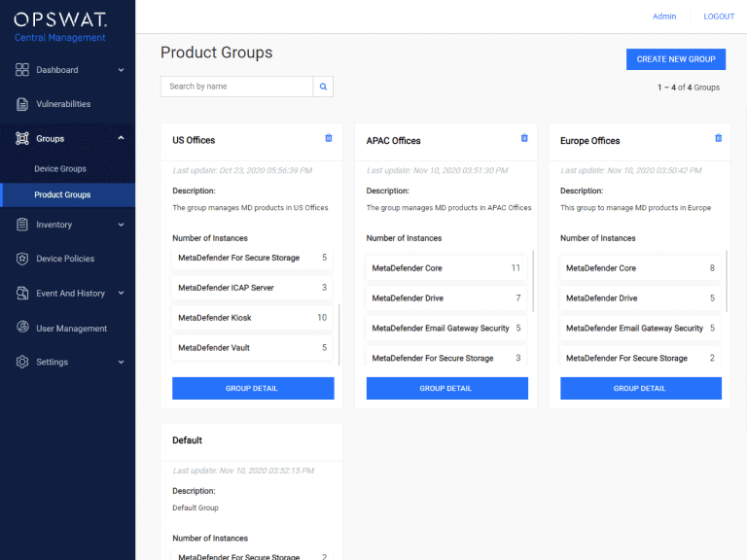Image resolution: width=747 pixels, height=560 pixels.
Task: Collapse the Groups menu chevron
Action: 121,138
